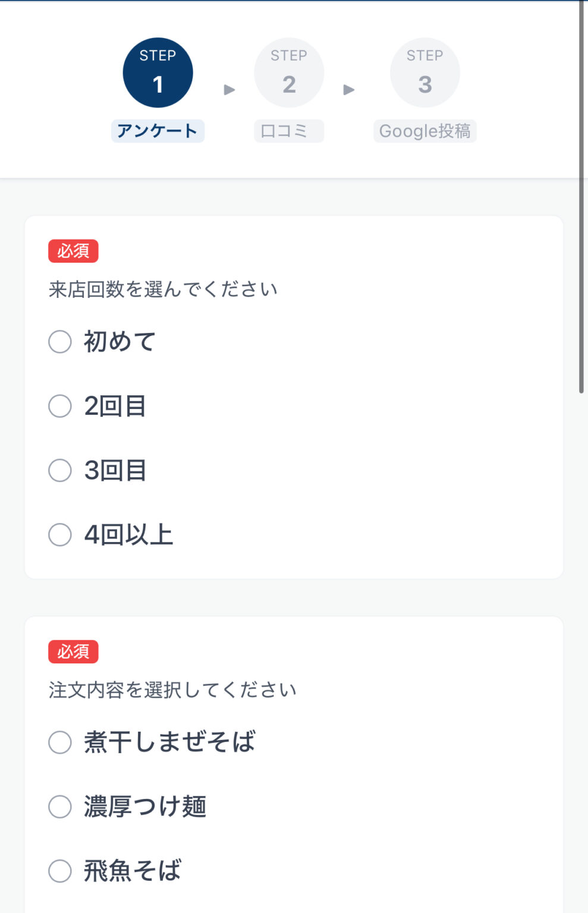This screenshot has width=588, height=913.
Task: Choose the 2回目 visit option
Action: click(x=60, y=406)
